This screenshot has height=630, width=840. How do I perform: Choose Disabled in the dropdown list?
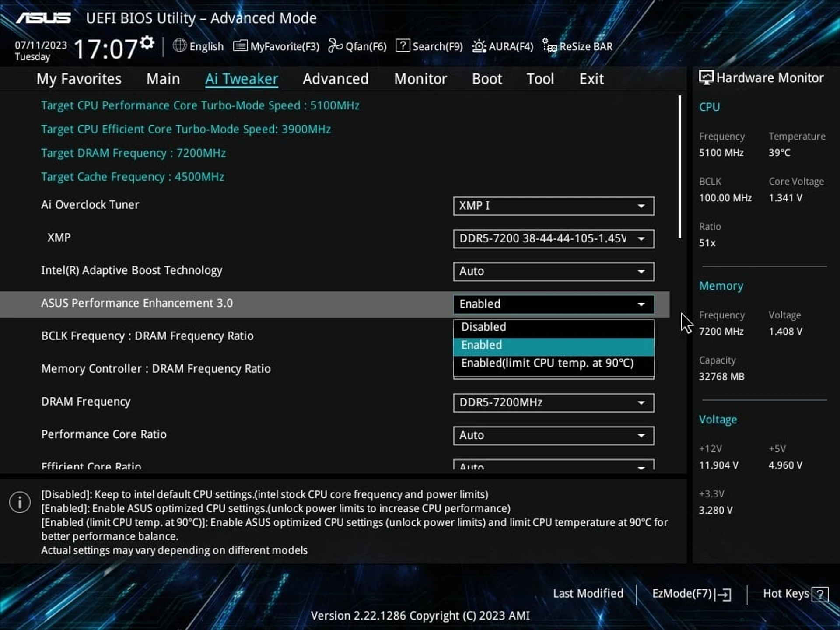(554, 327)
